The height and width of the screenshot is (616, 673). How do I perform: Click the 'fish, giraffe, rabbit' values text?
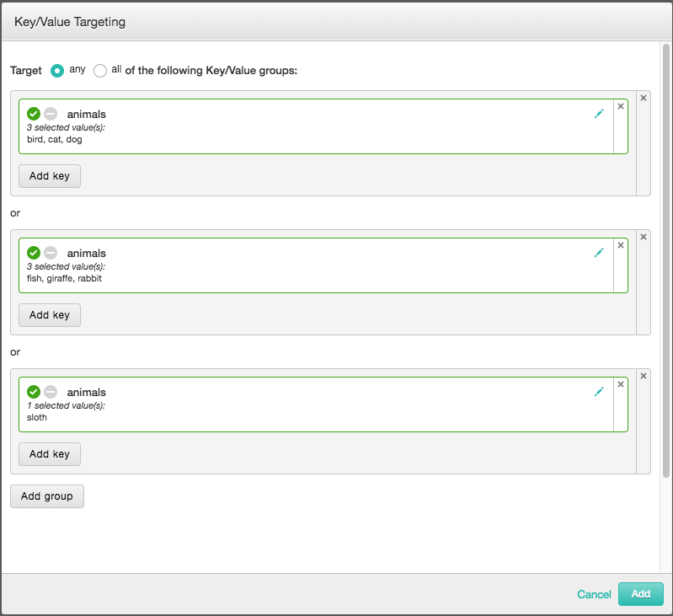pos(64,278)
